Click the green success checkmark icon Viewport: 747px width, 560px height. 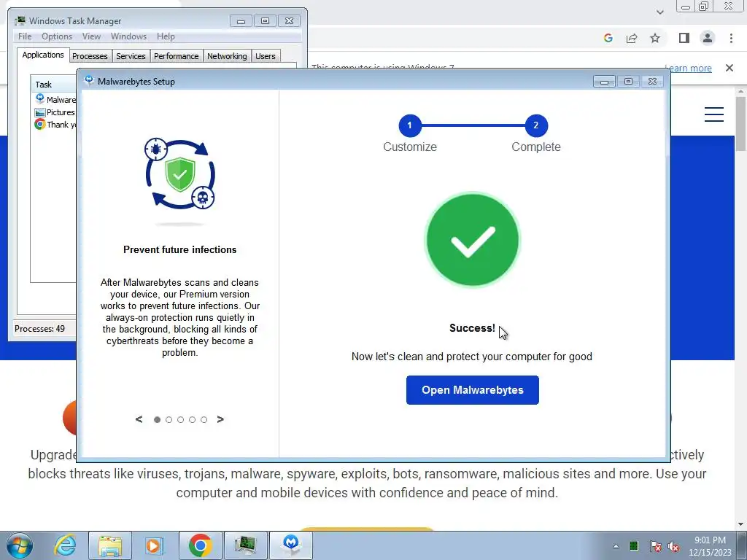point(472,240)
